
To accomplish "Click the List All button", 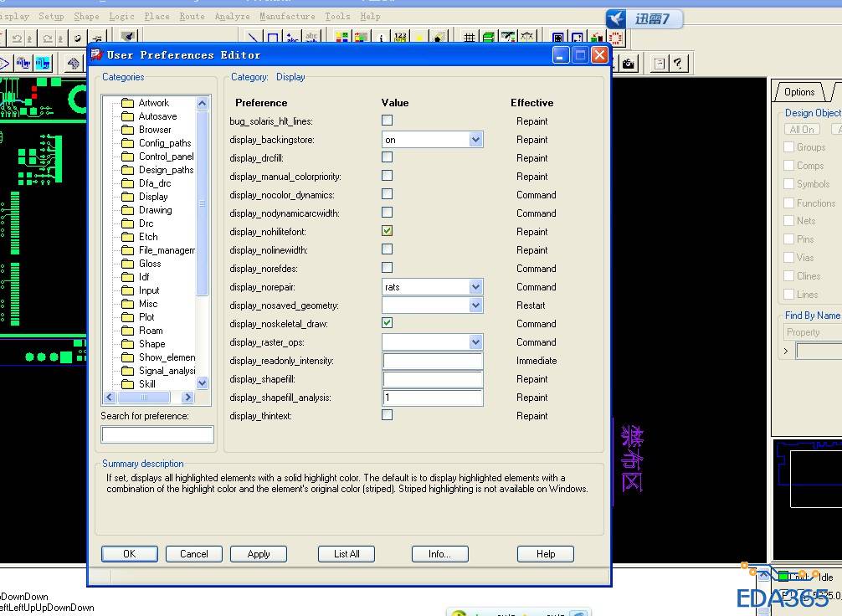I will pos(347,554).
